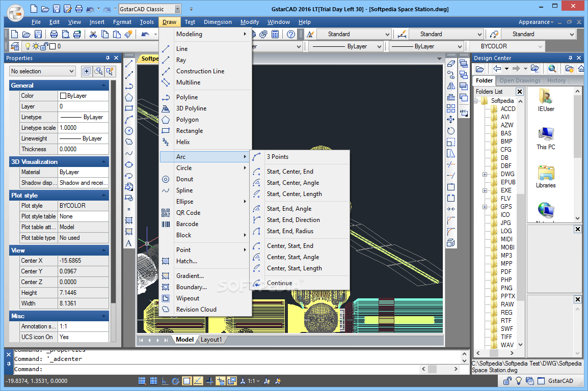This screenshot has height=391, width=588.
Task: Open the IEUser folder item
Action: point(546,100)
